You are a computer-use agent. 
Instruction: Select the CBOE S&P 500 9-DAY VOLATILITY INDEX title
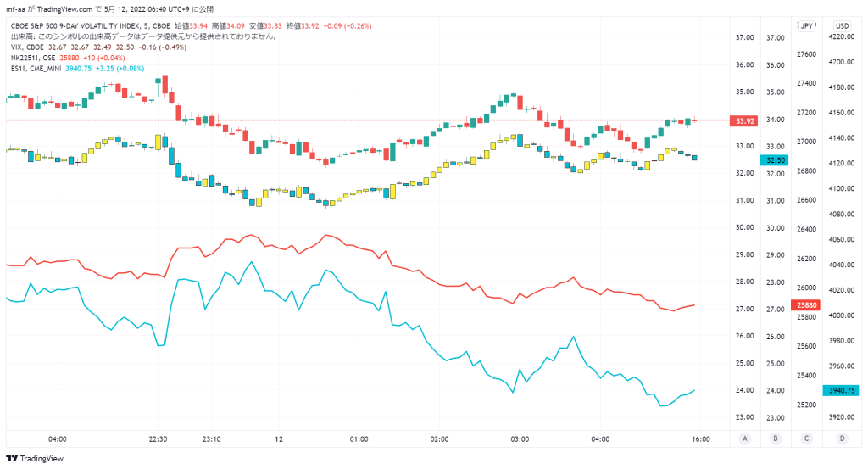pyautogui.click(x=91, y=26)
